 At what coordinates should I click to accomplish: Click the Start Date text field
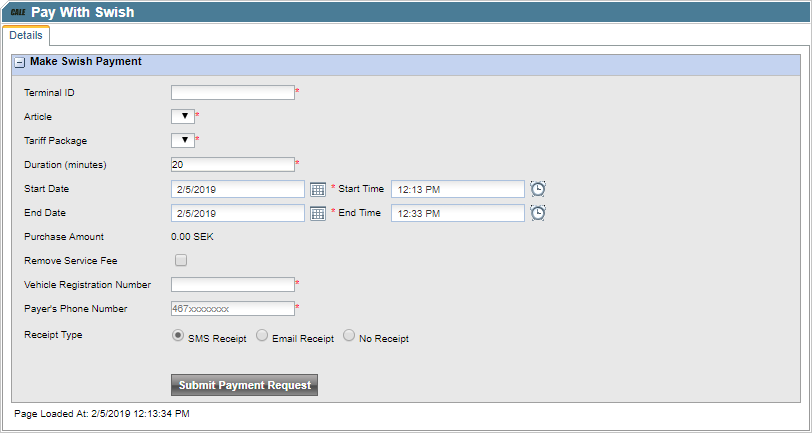(x=238, y=189)
